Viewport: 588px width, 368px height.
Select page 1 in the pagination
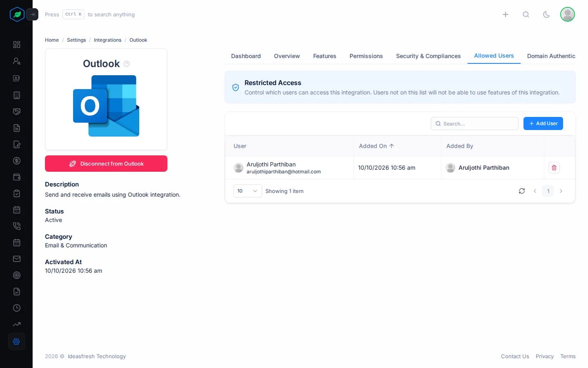548,191
